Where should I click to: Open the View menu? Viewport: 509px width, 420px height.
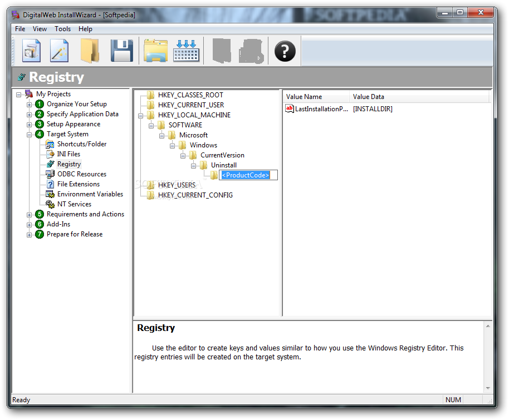[40, 29]
